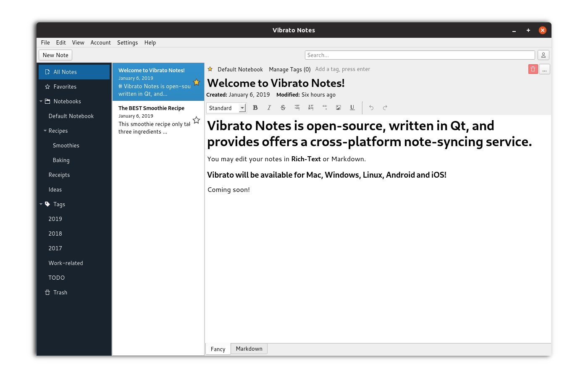Image resolution: width=588 pixels, height=378 pixels.
Task: Select Welcome to Vibrato Notes! in note list
Action: point(158,82)
